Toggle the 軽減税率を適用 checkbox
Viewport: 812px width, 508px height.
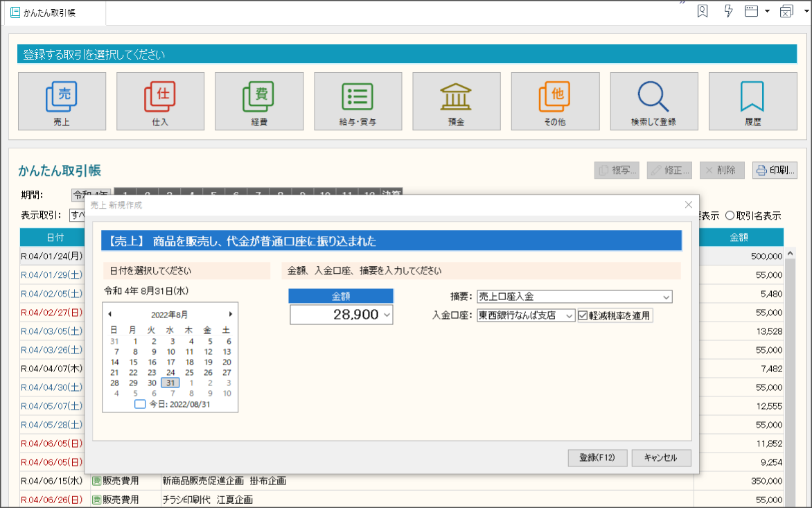click(581, 315)
